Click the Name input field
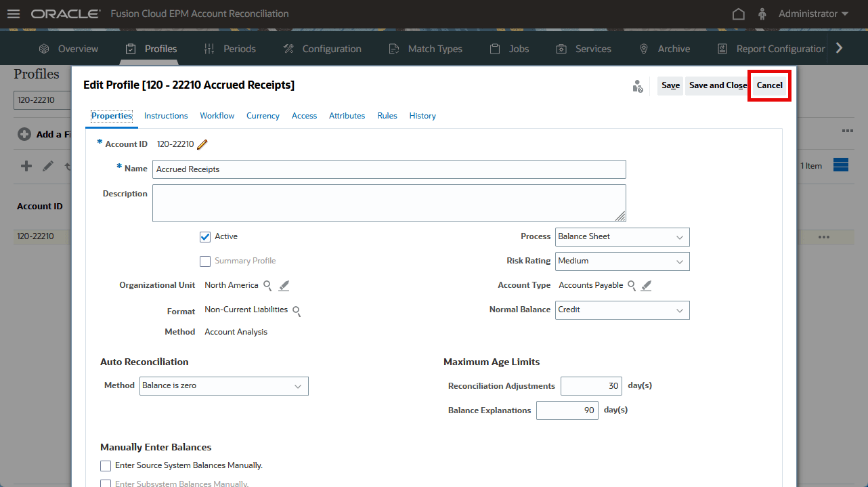This screenshot has width=868, height=487. tap(389, 169)
